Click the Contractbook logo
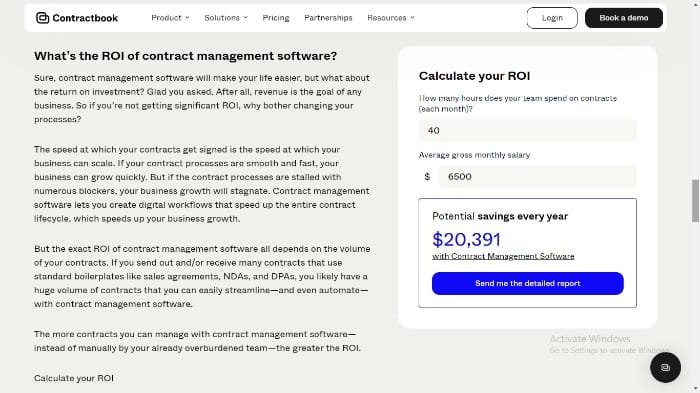Screen dimensions: 700x393 [x=77, y=18]
